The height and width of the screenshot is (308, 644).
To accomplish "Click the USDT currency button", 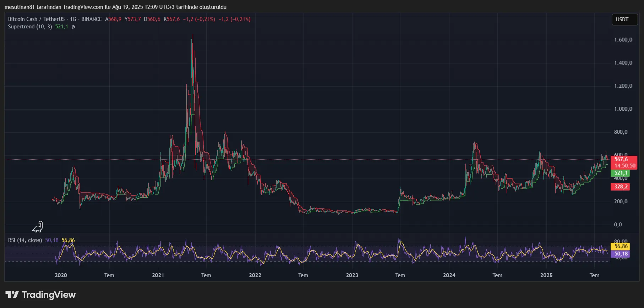I will (624, 20).
